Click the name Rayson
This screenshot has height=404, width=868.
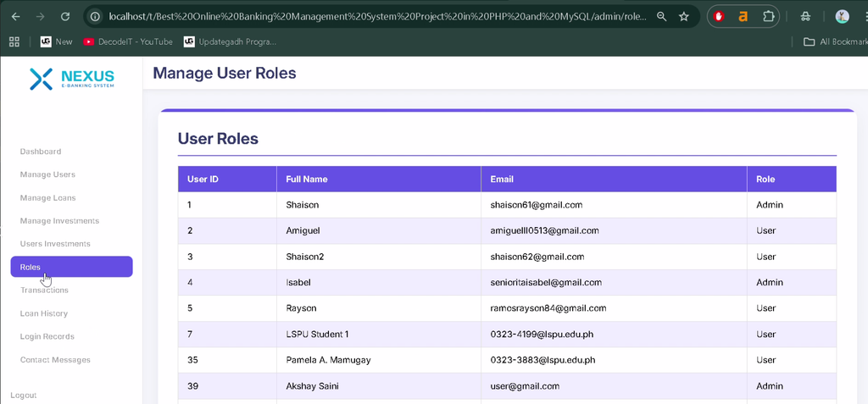coord(301,307)
